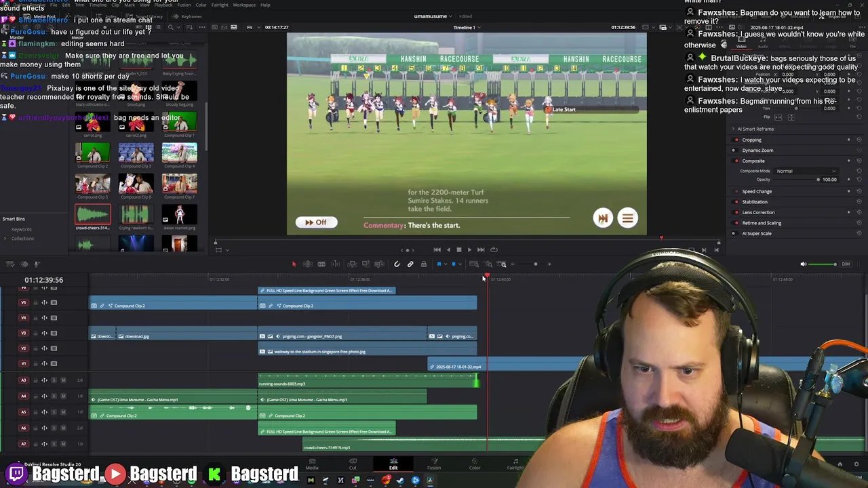This screenshot has height=488, width=868.
Task: Mute audio track A4
Action: coord(63,396)
